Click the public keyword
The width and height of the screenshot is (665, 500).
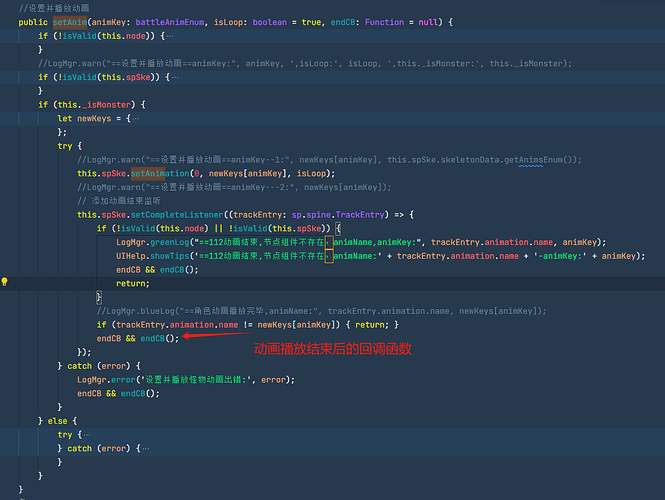pos(33,22)
